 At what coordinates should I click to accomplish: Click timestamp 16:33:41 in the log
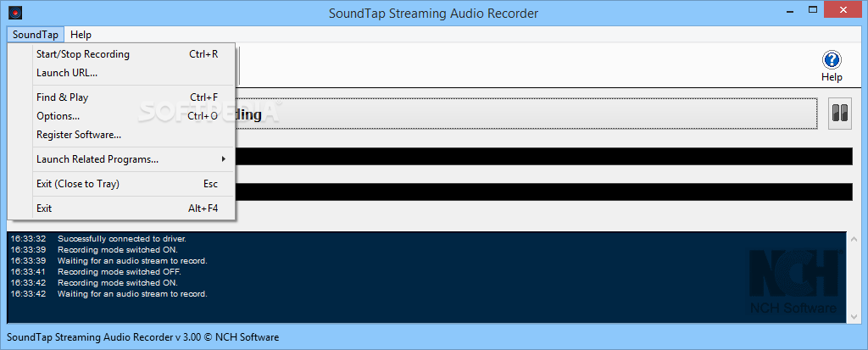pyautogui.click(x=28, y=272)
